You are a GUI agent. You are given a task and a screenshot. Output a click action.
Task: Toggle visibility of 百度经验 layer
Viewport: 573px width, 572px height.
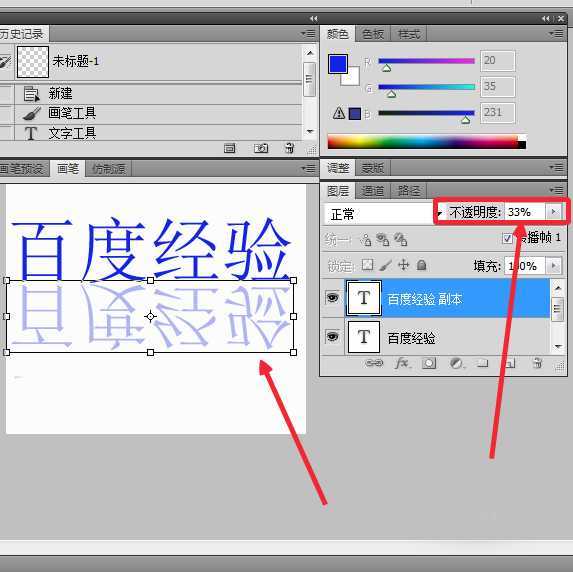(x=332, y=336)
